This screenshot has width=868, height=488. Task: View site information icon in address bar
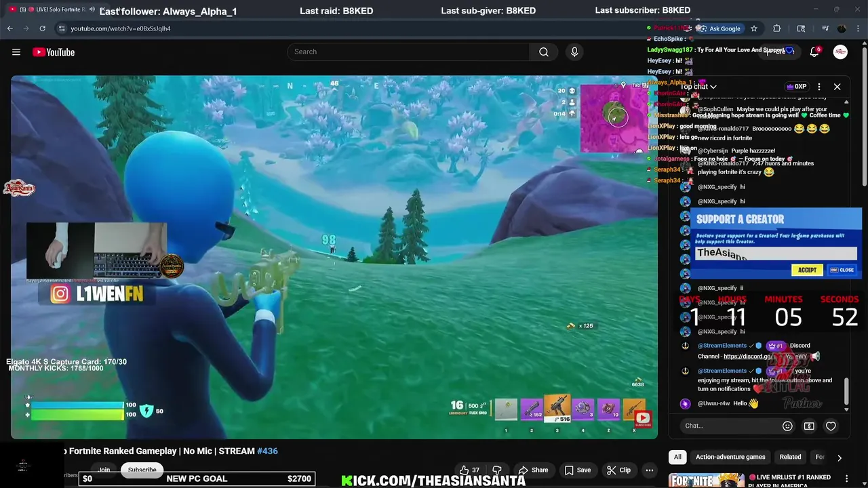pos(62,28)
